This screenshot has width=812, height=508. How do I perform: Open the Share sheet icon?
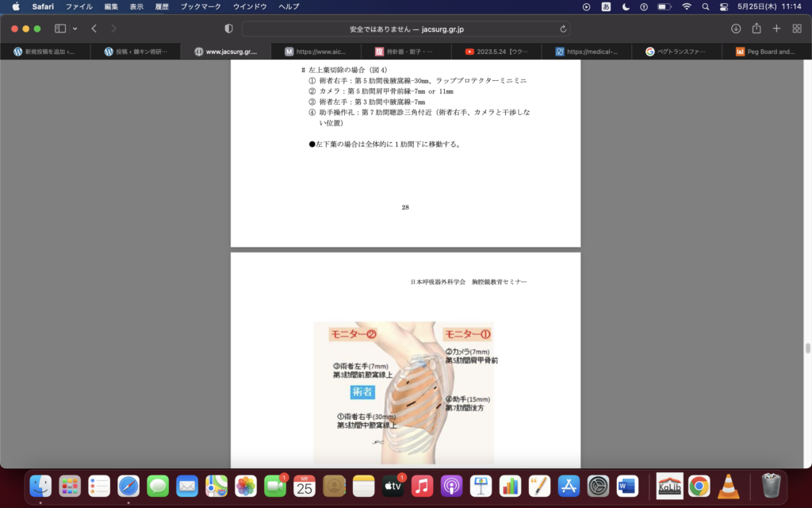[x=756, y=29]
